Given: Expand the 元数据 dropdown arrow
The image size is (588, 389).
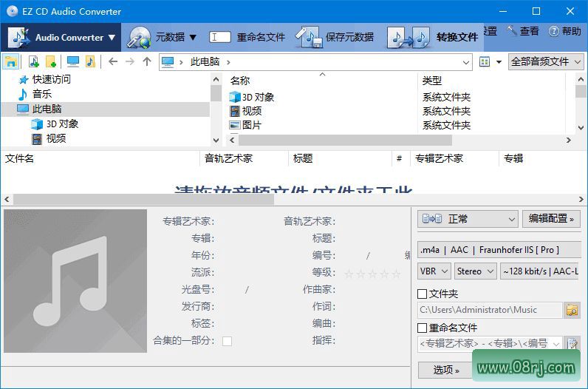Looking at the screenshot, I should pyautogui.click(x=193, y=37).
